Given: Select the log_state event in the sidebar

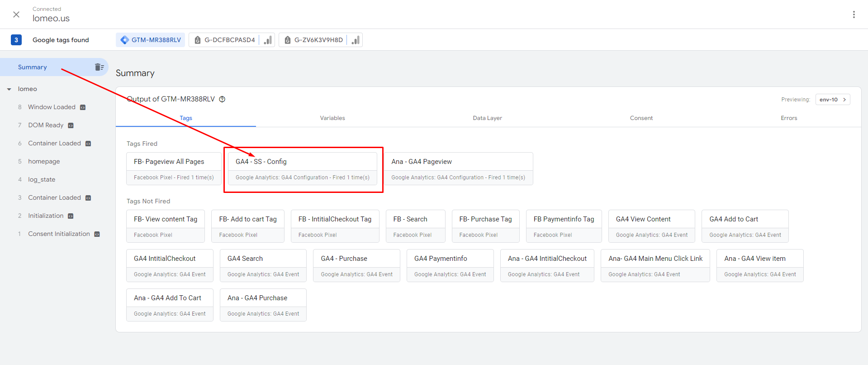Looking at the screenshot, I should [x=42, y=180].
